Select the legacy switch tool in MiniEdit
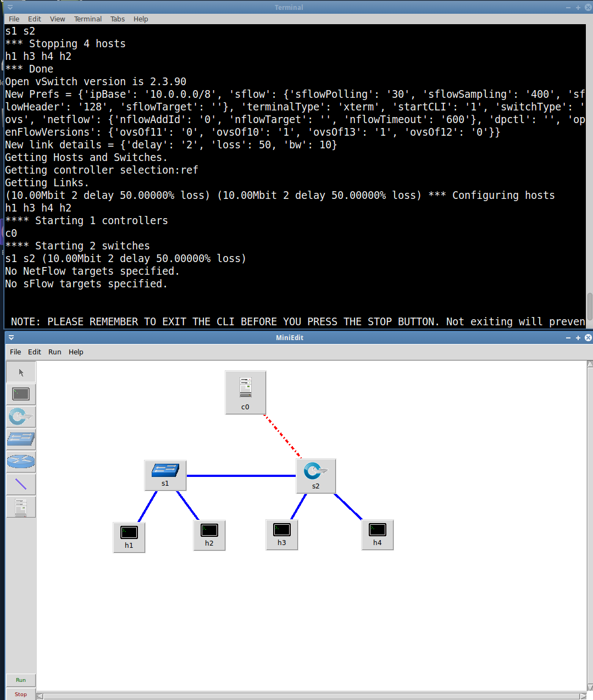593x700 pixels. pyautogui.click(x=21, y=439)
